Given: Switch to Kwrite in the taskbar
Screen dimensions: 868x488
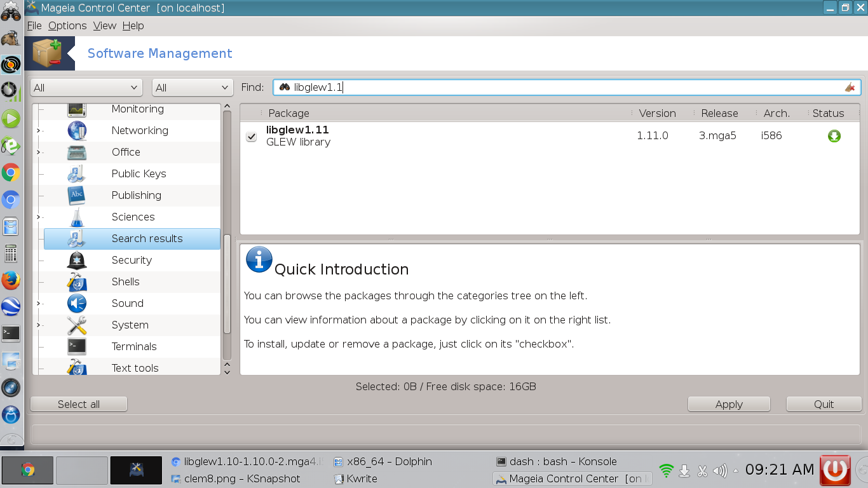Looking at the screenshot, I should (355, 478).
